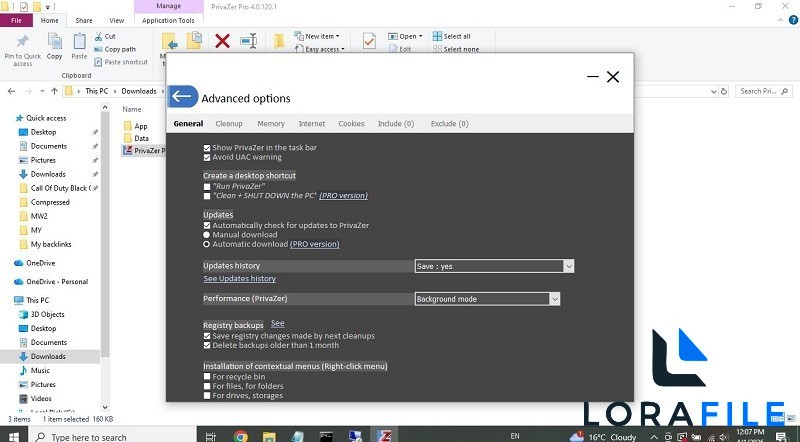Viewport: 800px width, 442px height.
Task: Select the PrivaZer file in the list
Action: 145,151
